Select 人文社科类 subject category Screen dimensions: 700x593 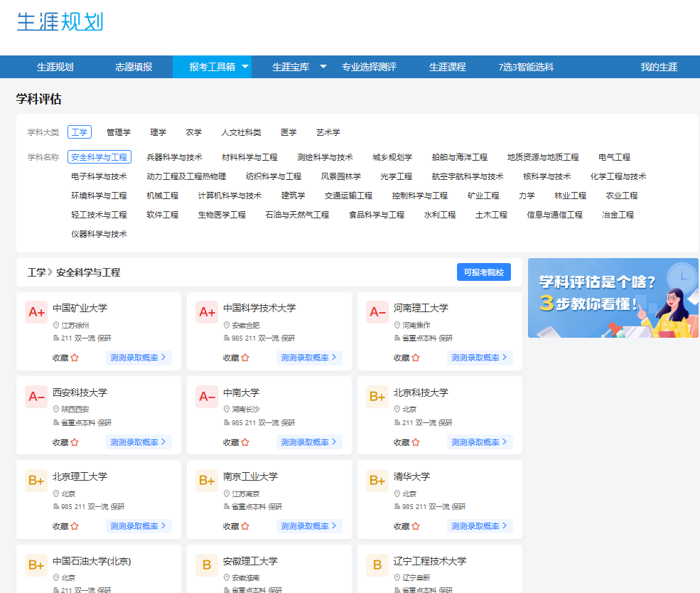tap(241, 132)
